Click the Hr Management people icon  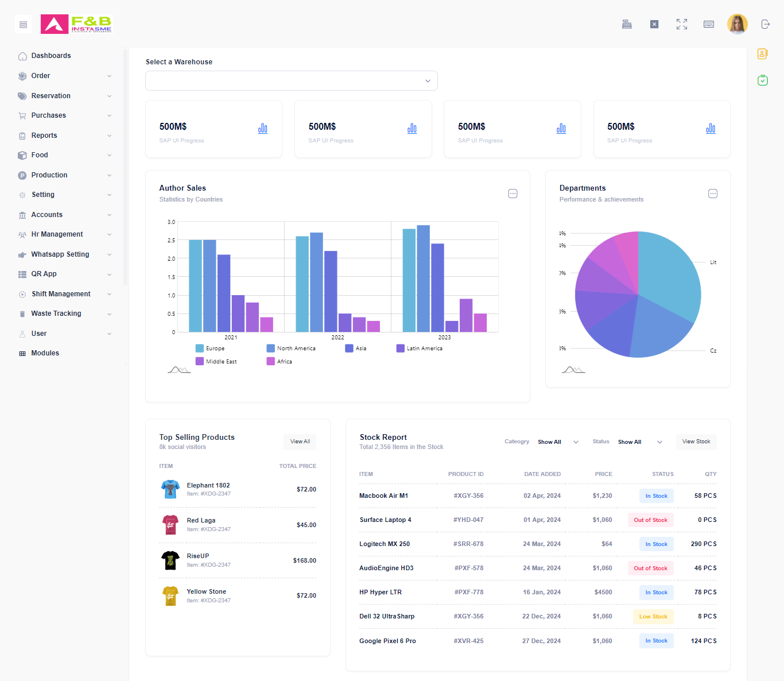tap(22, 235)
